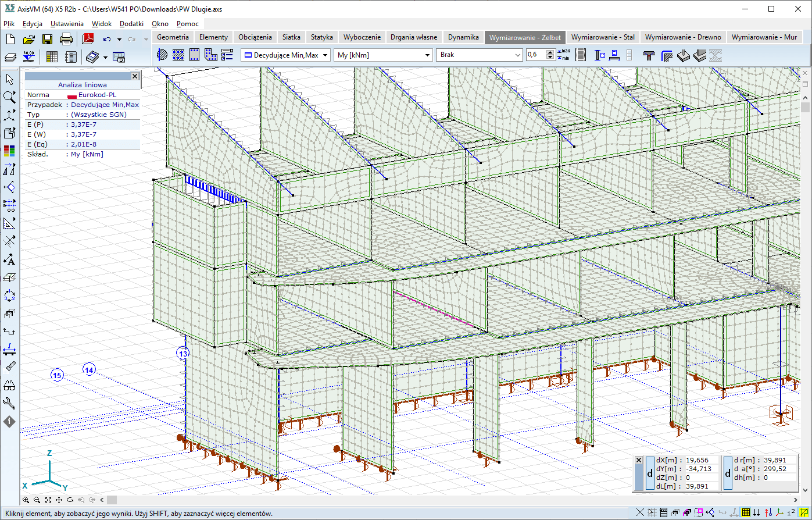The image size is (812, 520).
Task: Toggle the yellow grid display in status bar
Action: pyautogui.click(x=746, y=512)
